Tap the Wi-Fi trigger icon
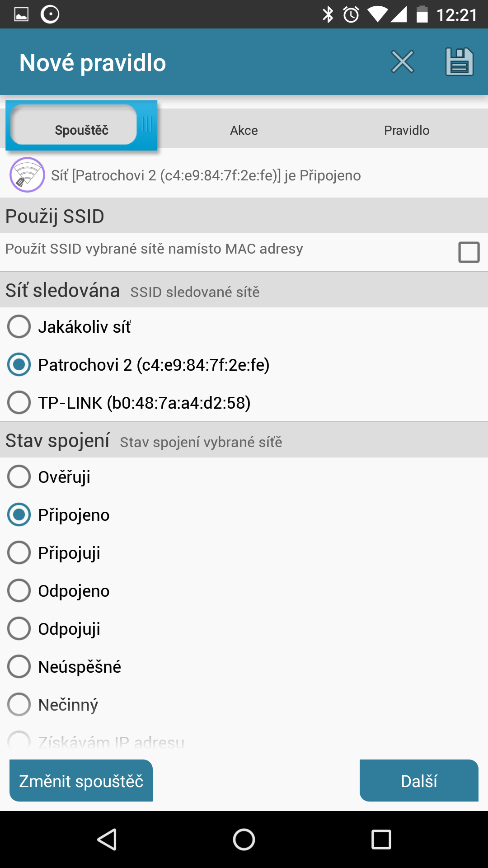This screenshot has width=488, height=868. pyautogui.click(x=27, y=175)
